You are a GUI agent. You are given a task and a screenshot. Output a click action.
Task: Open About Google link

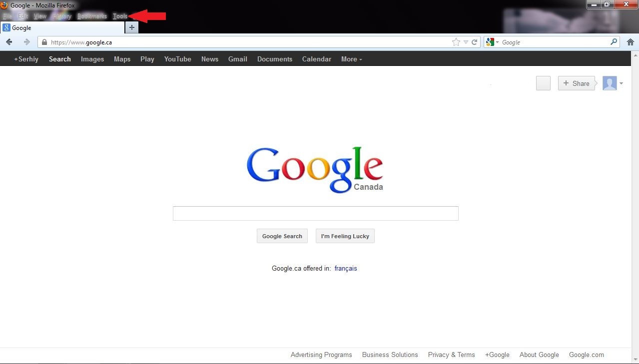click(x=539, y=355)
